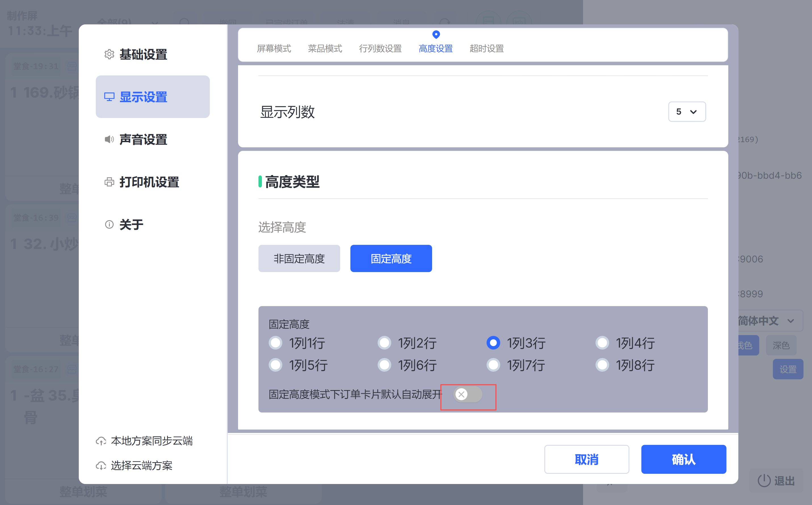This screenshot has width=812, height=505.
Task: Click the info icon beside 关于
Action: pyautogui.click(x=109, y=224)
